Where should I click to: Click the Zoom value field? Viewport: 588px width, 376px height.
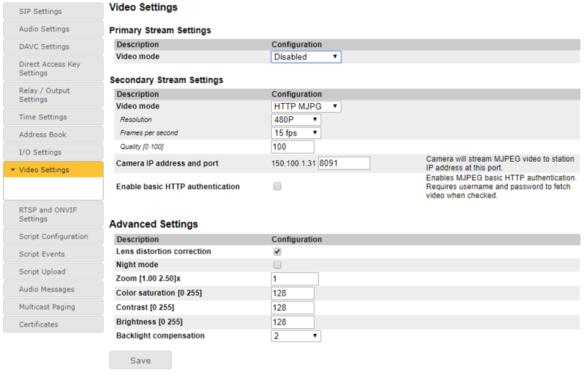pyautogui.click(x=295, y=279)
